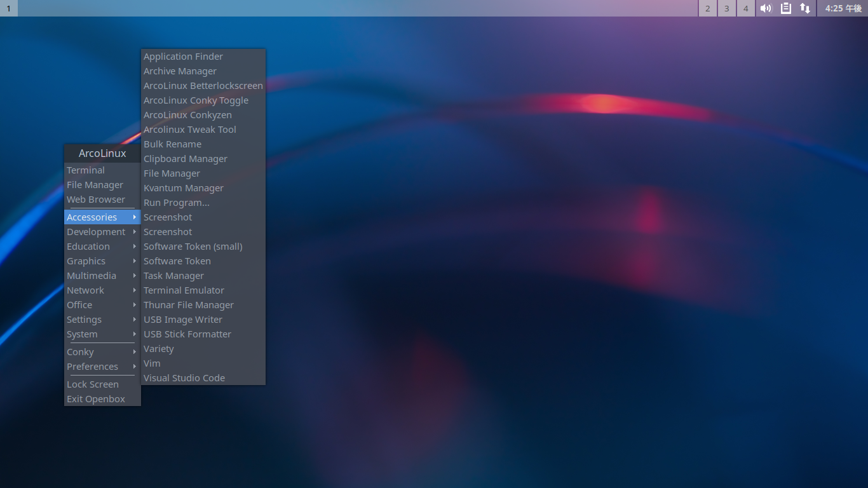868x488 pixels.
Task: Launch Archive Manager
Action: click(x=203, y=71)
